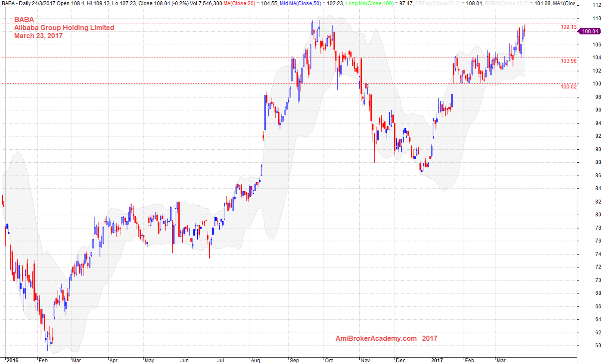Image resolution: width=603 pixels, height=364 pixels.
Task: Click the Dec month label
Action: pyautogui.click(x=400, y=361)
